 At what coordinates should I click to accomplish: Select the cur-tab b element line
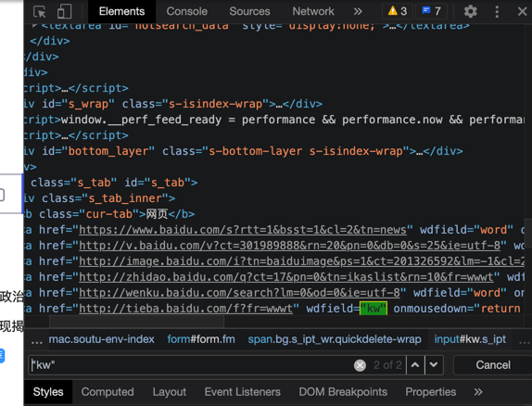(x=109, y=214)
